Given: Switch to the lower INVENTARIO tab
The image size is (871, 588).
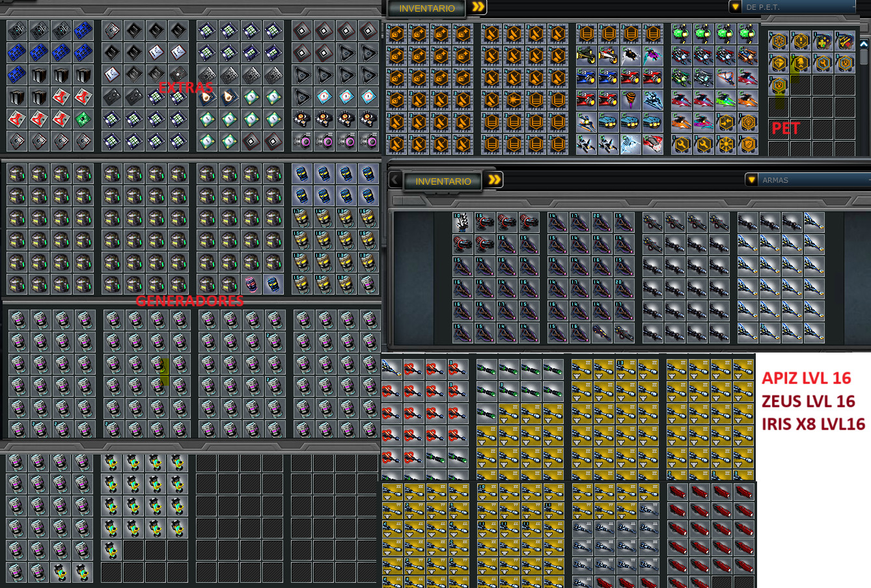Looking at the screenshot, I should pos(443,181).
